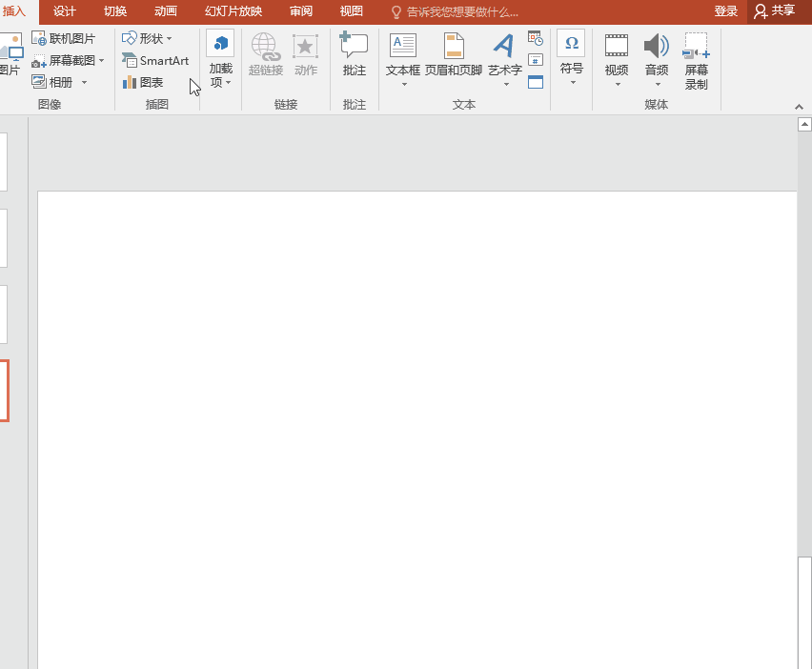This screenshot has width=812, height=669.
Task: Insert an online picture (联机图片)
Action: point(64,38)
